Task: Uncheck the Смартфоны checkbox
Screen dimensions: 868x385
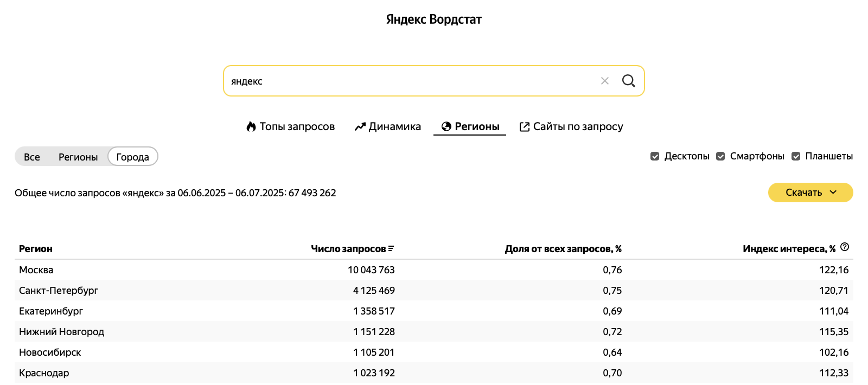Action: click(720, 156)
